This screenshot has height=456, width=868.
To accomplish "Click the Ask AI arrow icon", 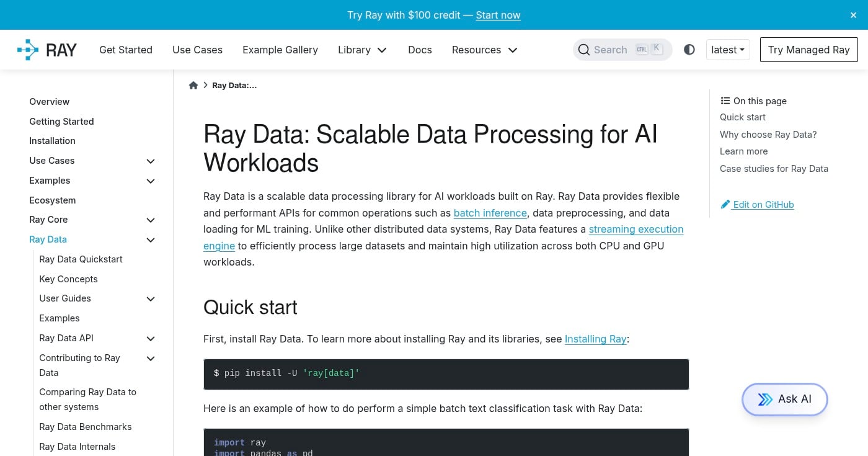I will point(766,399).
